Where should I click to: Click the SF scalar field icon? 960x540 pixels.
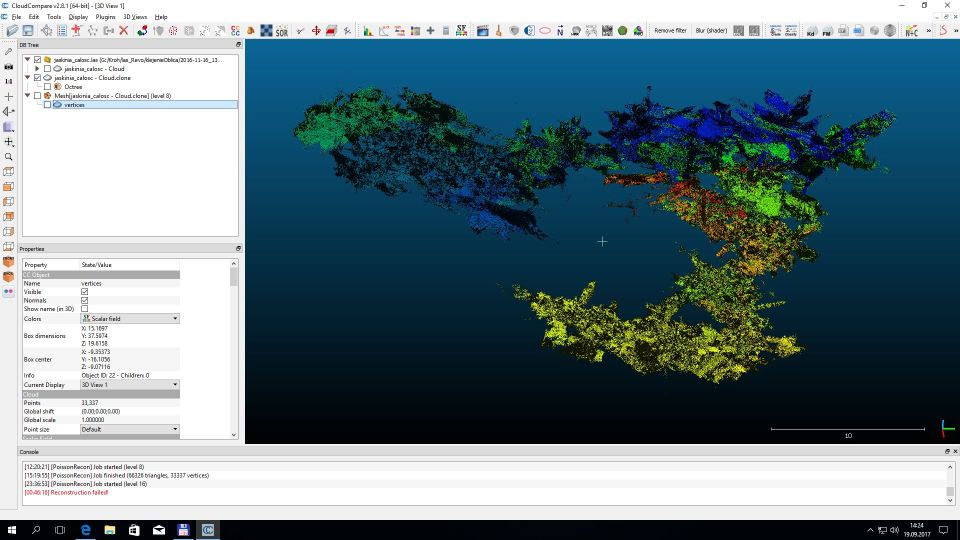(461, 31)
